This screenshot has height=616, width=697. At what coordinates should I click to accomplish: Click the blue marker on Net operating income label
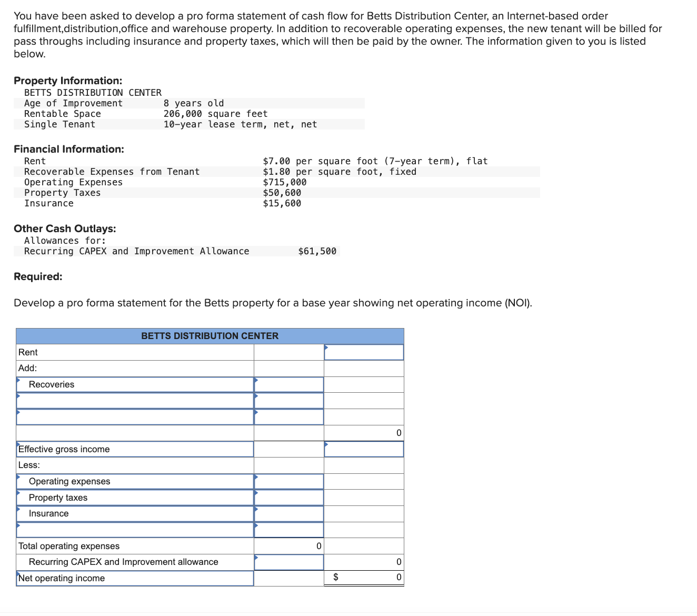[x=19, y=573]
